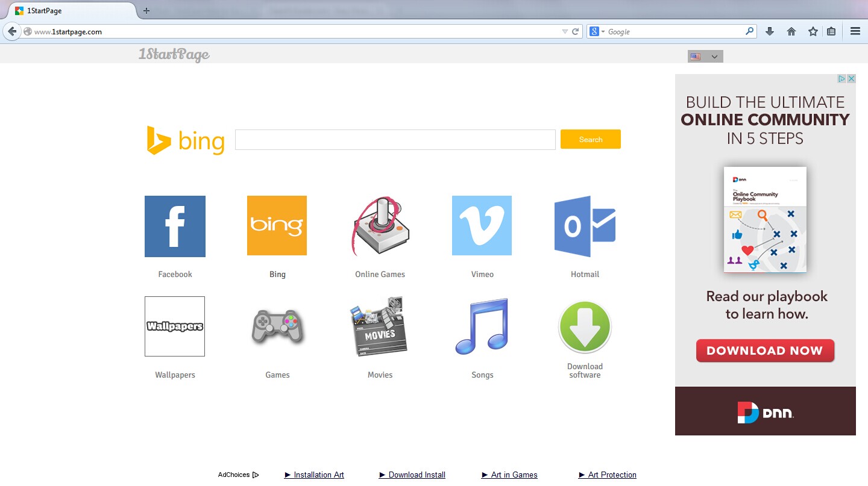Image resolution: width=868 pixels, height=486 pixels.
Task: Reload the page with the refresh icon
Action: click(576, 31)
